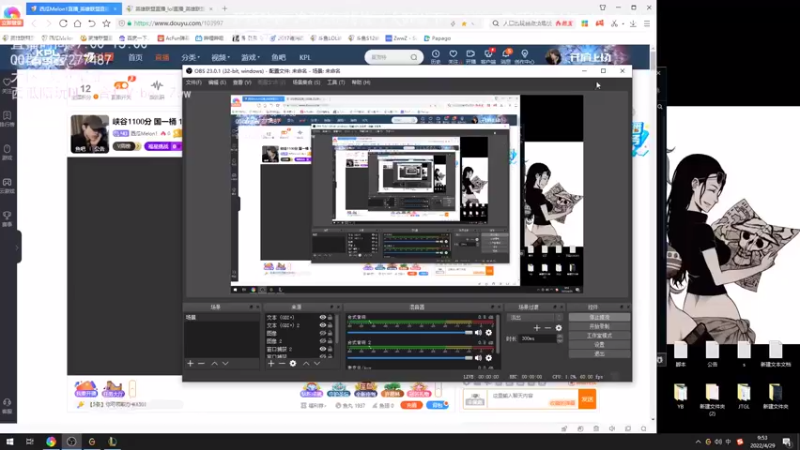This screenshot has height=450, width=800.
Task: Add a scene transition with plus icon
Action: [537, 328]
